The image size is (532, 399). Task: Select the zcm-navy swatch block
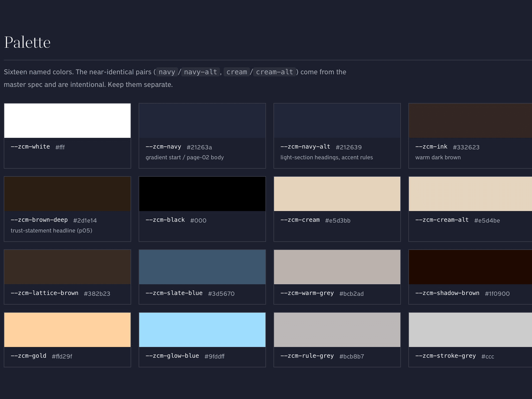point(202,121)
